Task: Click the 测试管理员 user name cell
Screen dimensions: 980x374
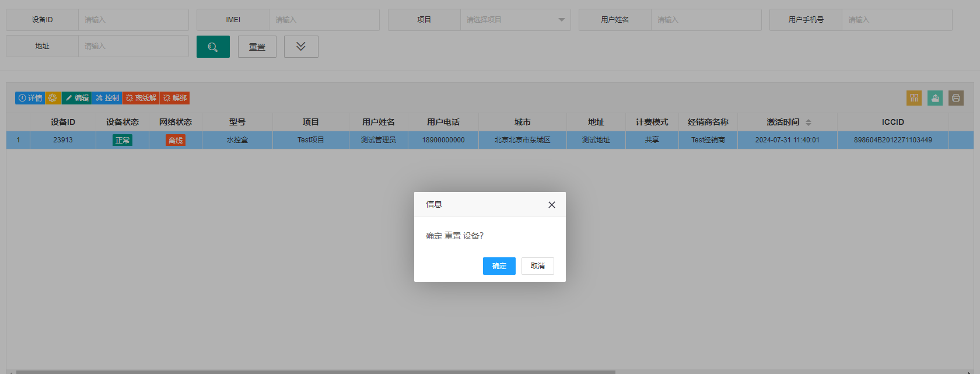Action: 379,140
